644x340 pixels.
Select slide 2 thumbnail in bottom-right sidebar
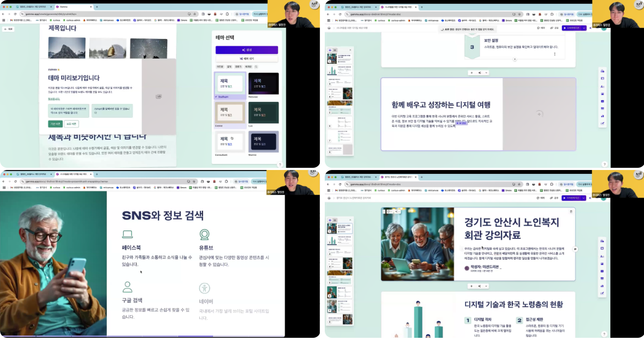[340, 240]
